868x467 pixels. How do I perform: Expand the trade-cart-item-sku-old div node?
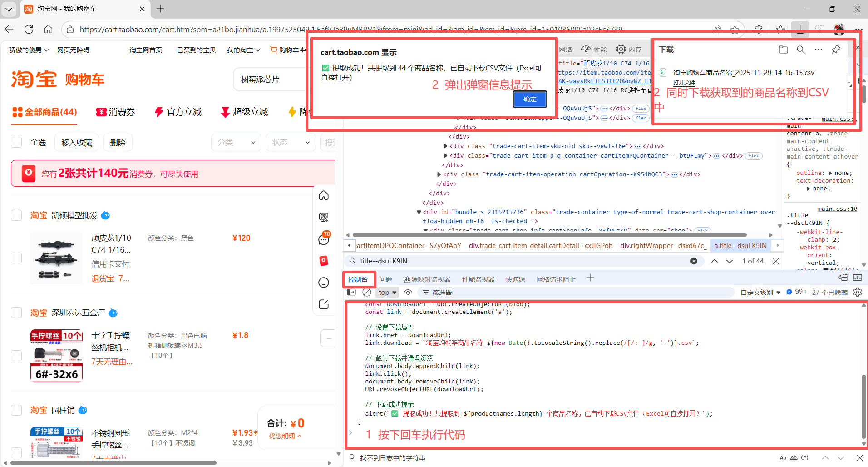point(446,146)
